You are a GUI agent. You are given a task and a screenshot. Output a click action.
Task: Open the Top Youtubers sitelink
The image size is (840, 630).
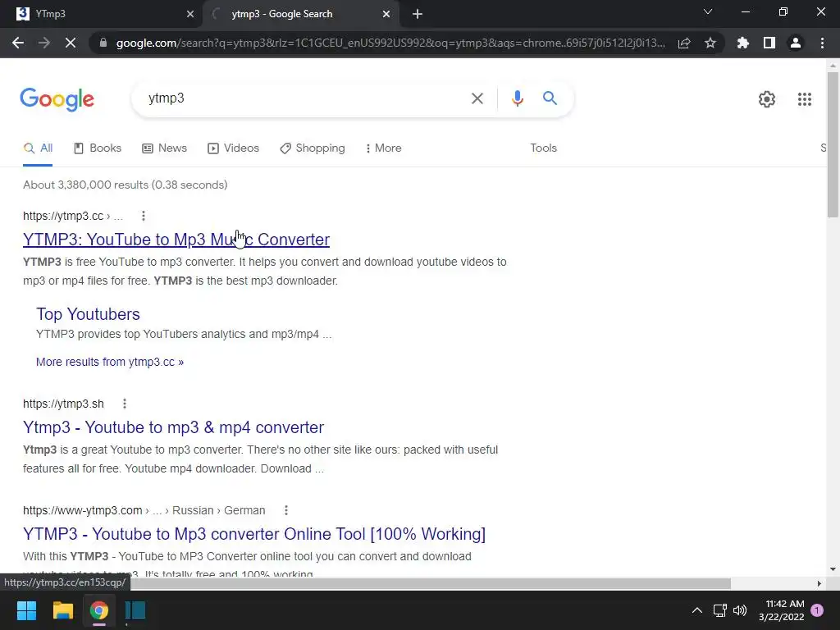pyautogui.click(x=88, y=314)
